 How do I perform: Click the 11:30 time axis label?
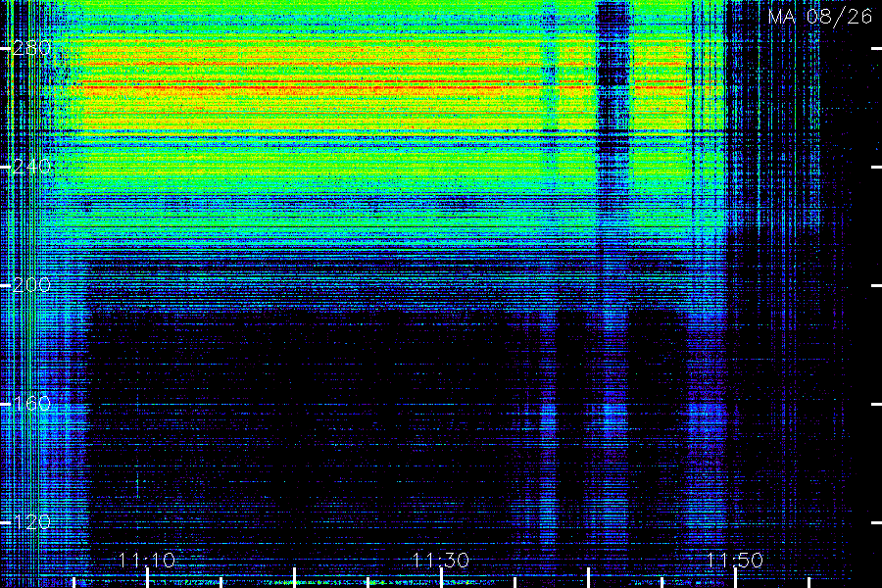pyautogui.click(x=441, y=561)
